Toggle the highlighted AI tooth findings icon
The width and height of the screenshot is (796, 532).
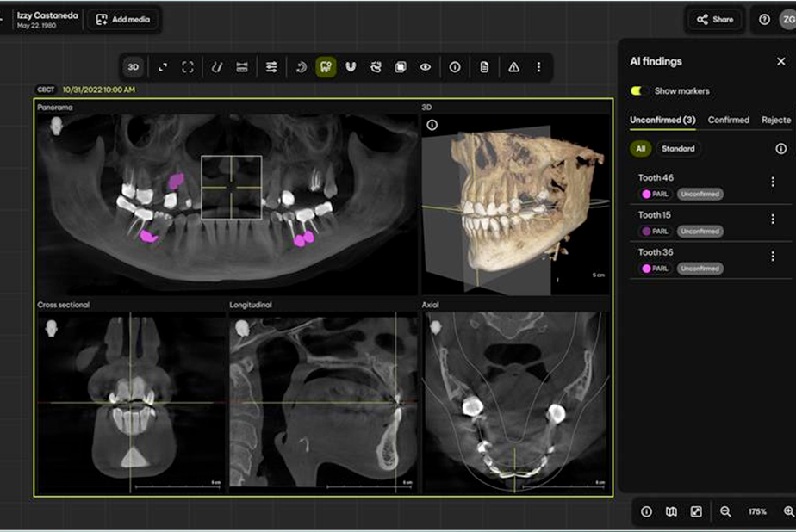326,67
